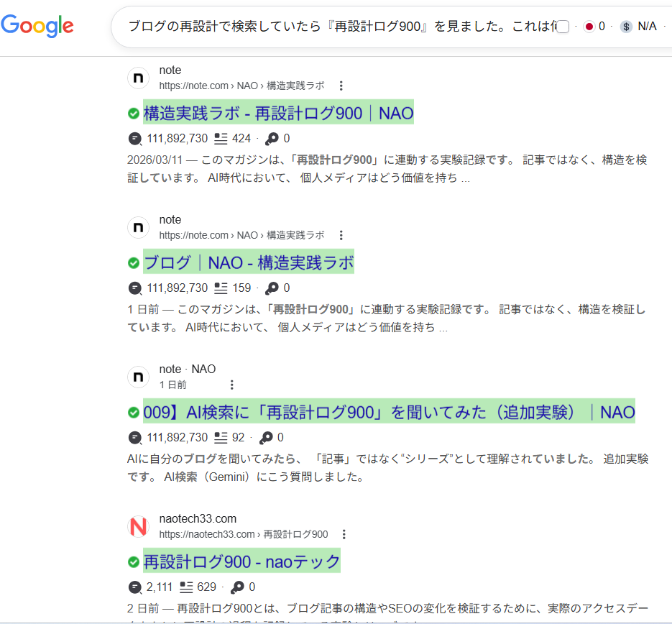The height and width of the screenshot is (624, 672).
Task: Open three-dot menu beside '1 日前' note result
Action: tap(231, 385)
